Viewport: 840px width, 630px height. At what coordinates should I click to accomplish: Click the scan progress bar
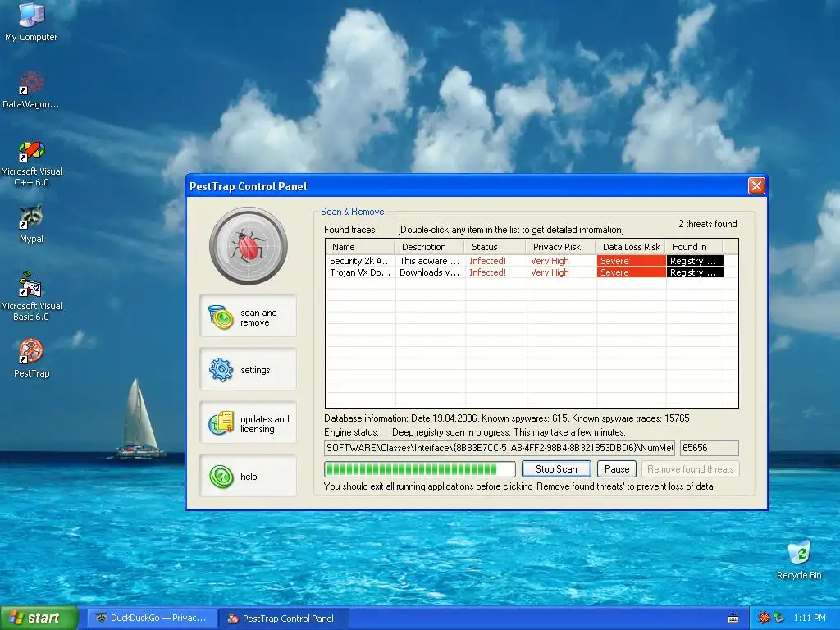click(419, 468)
